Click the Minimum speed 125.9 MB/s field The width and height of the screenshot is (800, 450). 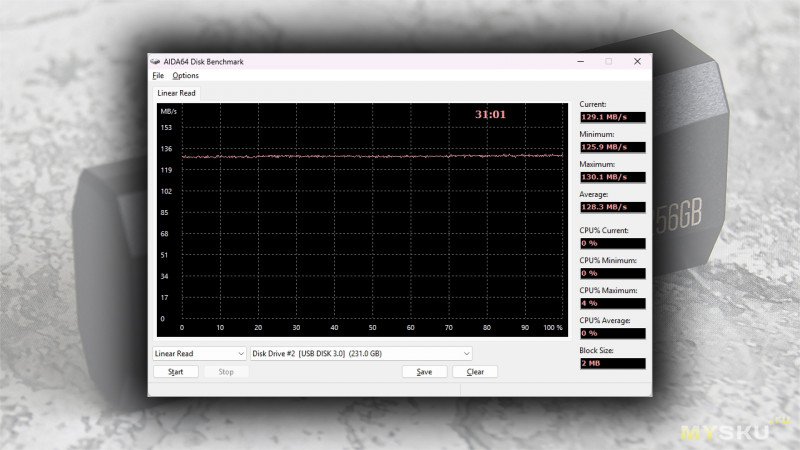(x=612, y=147)
